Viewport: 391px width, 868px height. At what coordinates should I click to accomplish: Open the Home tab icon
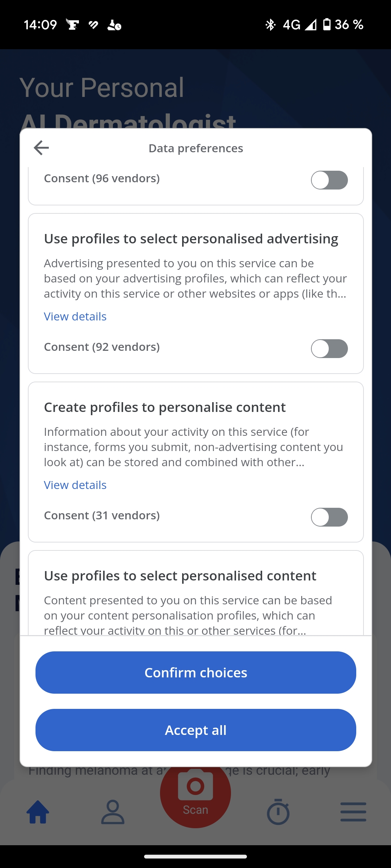point(38,812)
